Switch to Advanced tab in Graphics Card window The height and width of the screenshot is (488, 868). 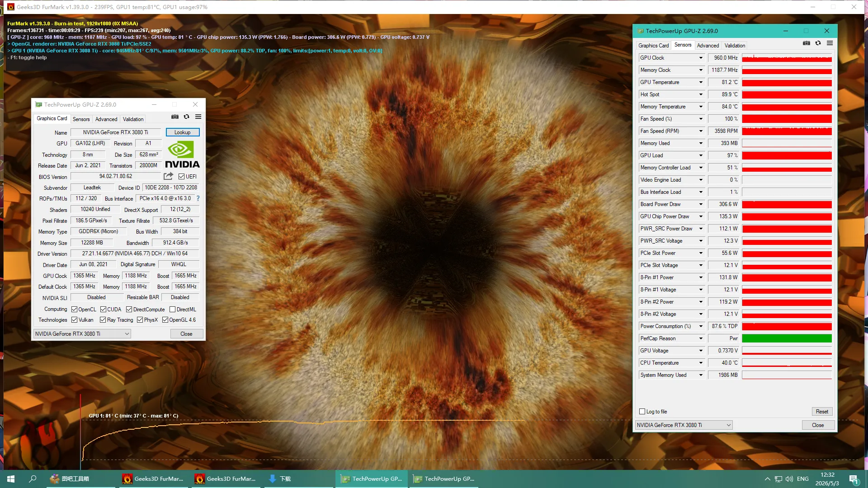tap(106, 119)
